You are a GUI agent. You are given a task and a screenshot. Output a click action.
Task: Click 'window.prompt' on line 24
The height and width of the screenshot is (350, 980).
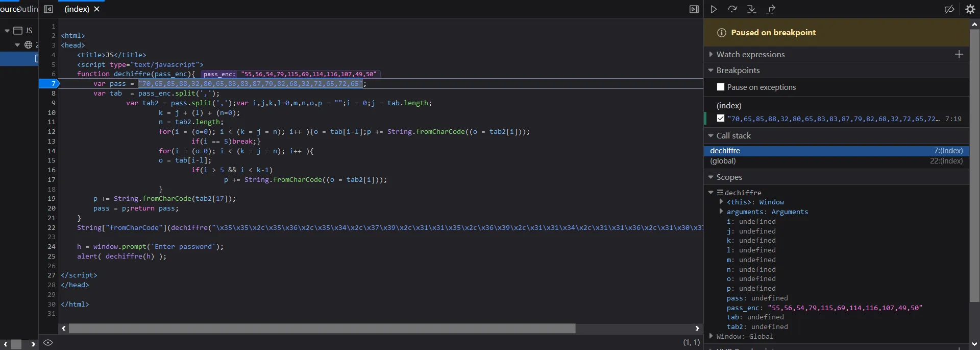coord(121,246)
